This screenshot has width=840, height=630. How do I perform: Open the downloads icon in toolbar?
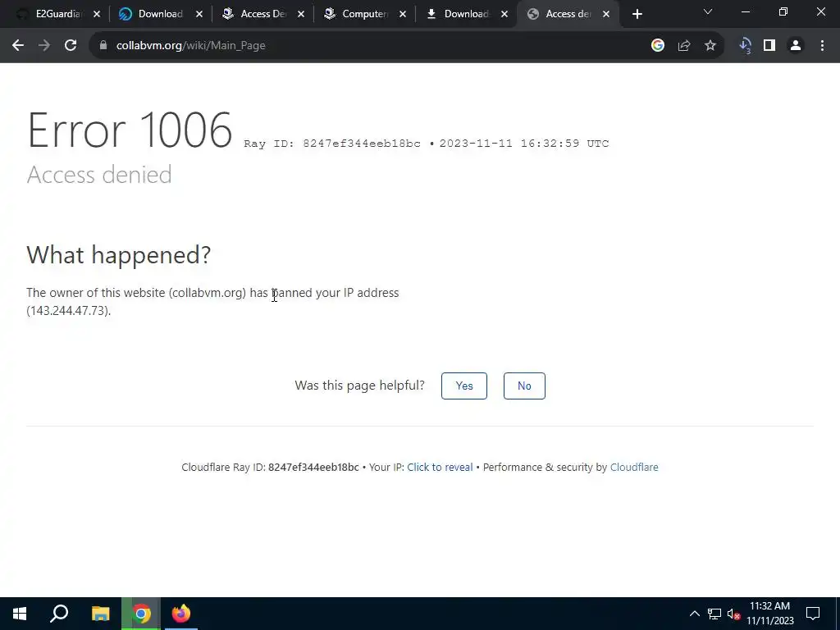745,46
